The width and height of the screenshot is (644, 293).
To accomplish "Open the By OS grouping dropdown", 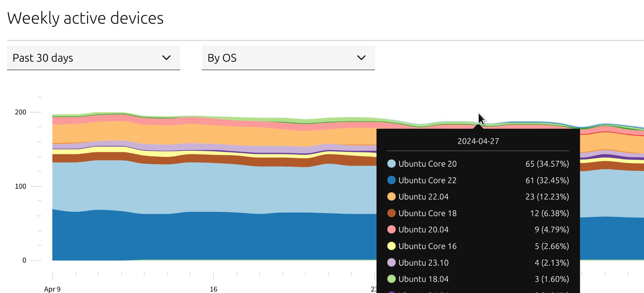I will point(288,58).
